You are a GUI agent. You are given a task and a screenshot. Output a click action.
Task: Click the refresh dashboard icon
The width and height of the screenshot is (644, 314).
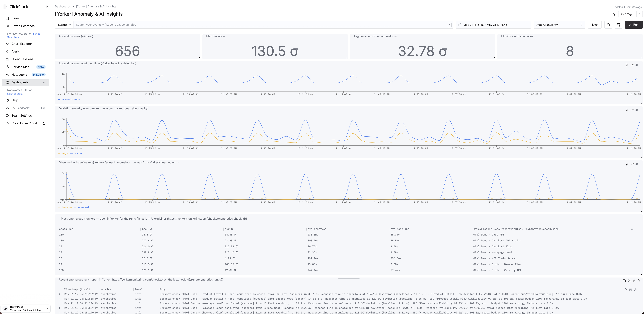[x=608, y=25]
